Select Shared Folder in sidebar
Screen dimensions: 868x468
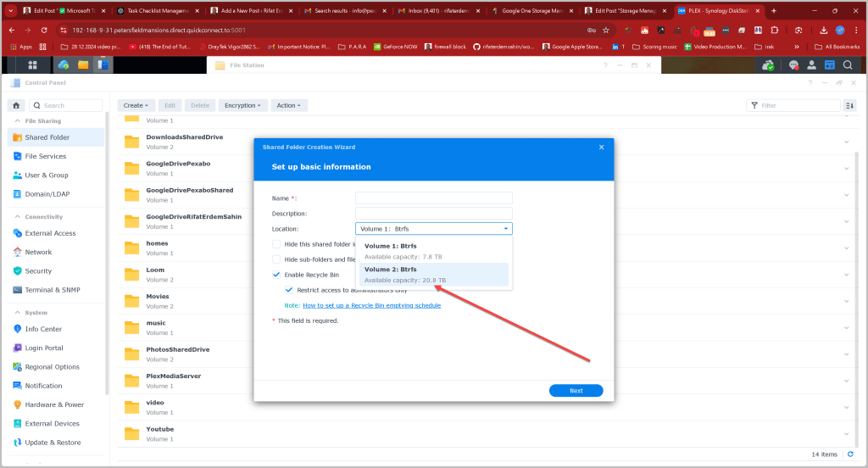coord(56,137)
